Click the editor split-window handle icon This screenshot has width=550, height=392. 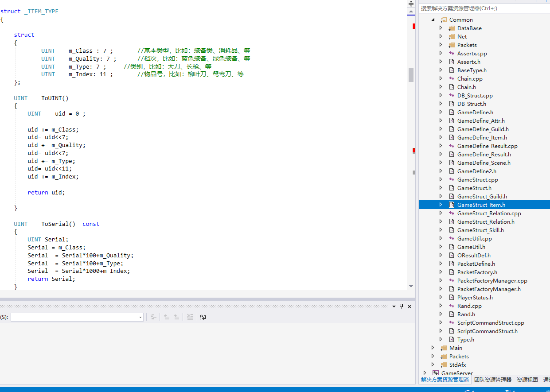coord(411,4)
